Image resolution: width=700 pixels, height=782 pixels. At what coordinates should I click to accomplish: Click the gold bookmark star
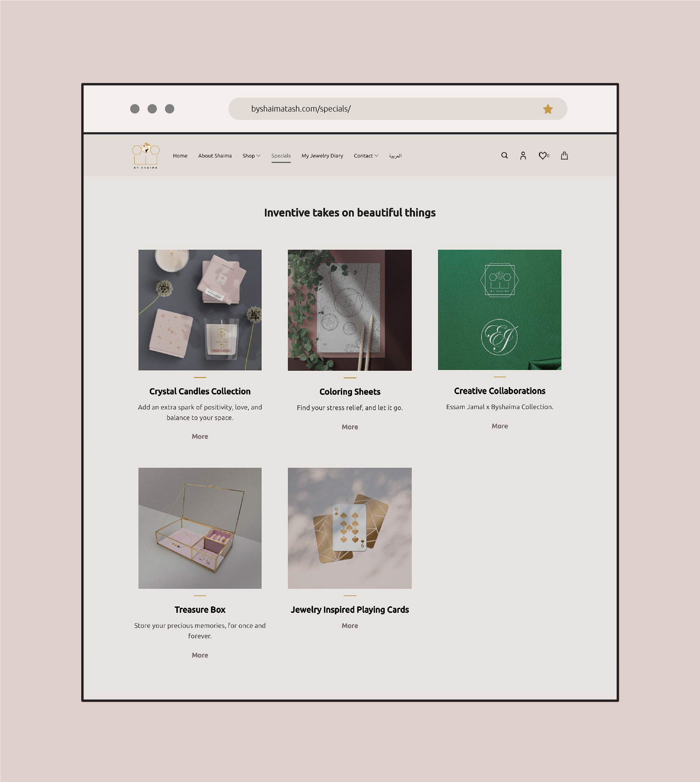[547, 109]
